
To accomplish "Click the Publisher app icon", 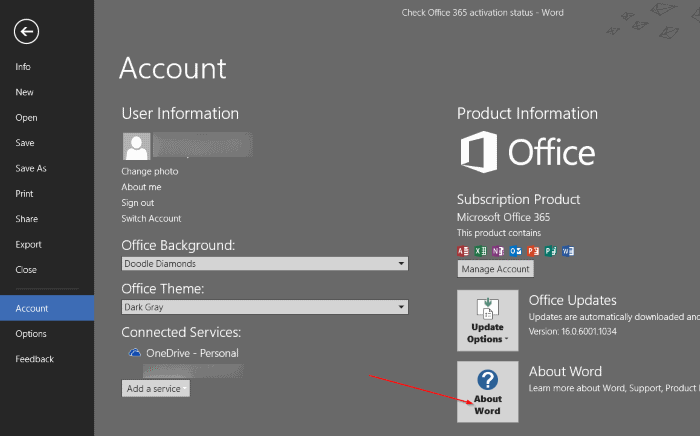I will pos(550,251).
